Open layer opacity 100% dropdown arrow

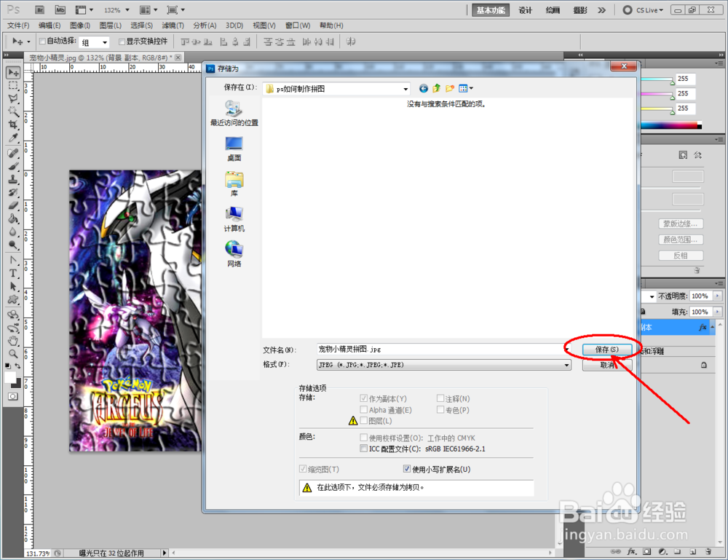[717, 296]
